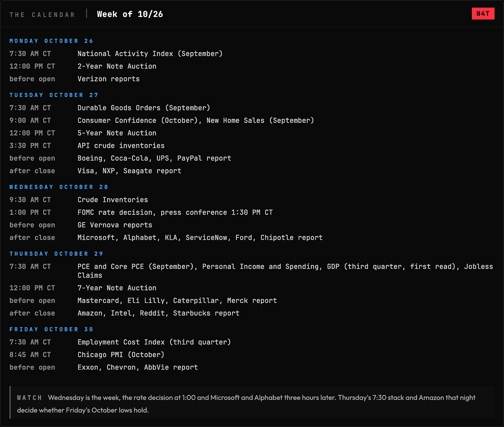Click the '9:00 AM CT' time on Tuesday
Screen dimensions: 504x427
point(30,120)
